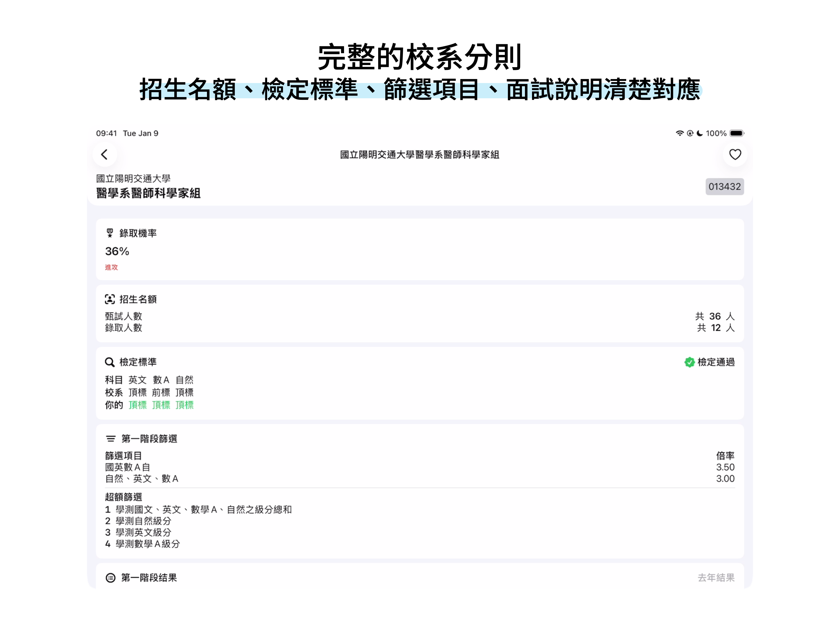The height and width of the screenshot is (630, 840).
Task: Click 學測國文、英文、數學A、自然之級分總和 item
Action: 204,510
